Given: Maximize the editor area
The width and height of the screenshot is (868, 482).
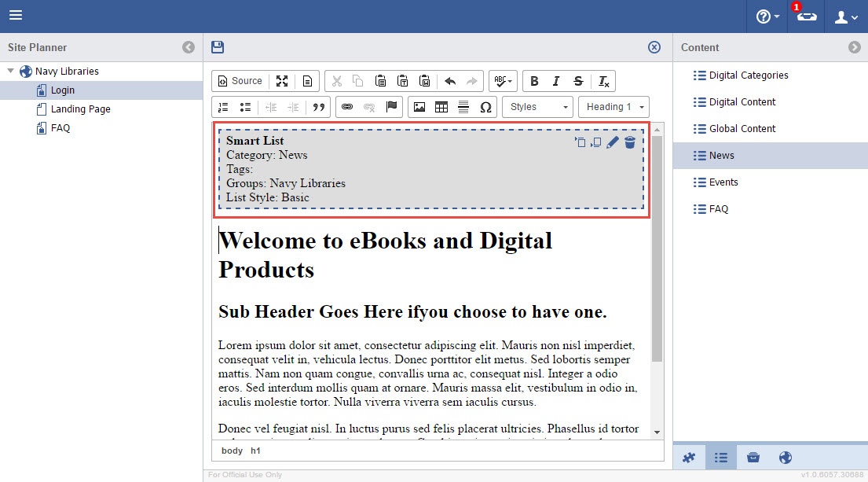Looking at the screenshot, I should click(282, 81).
